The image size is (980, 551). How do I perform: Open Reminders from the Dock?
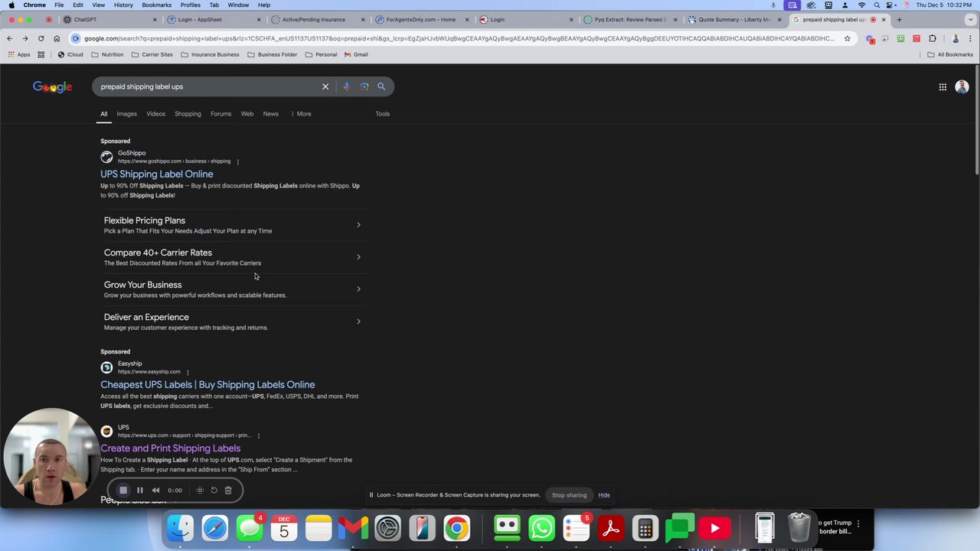coord(576,528)
